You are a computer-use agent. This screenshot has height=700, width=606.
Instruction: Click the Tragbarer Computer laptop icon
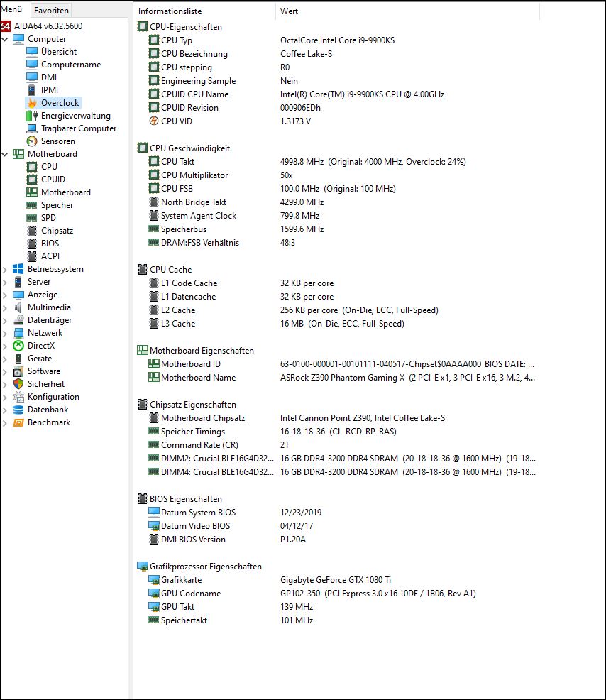coord(32,128)
